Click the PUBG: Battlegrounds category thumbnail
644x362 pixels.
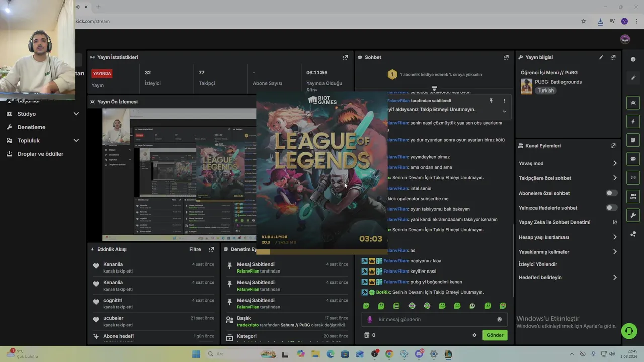pos(526,86)
